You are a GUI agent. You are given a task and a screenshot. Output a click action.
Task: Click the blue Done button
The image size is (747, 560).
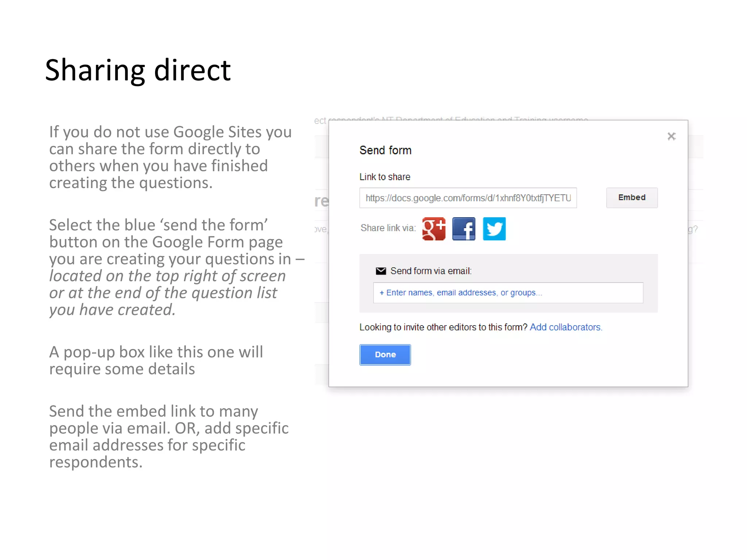click(x=385, y=355)
